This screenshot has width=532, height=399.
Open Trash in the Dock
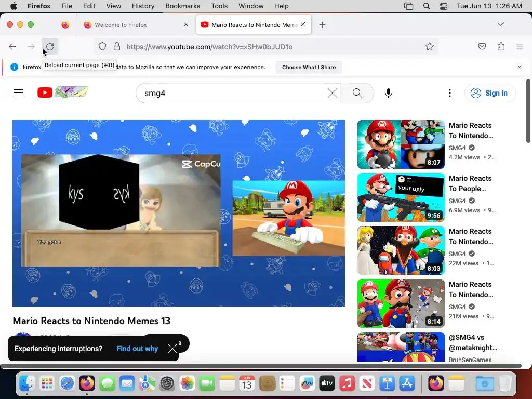pos(505,383)
